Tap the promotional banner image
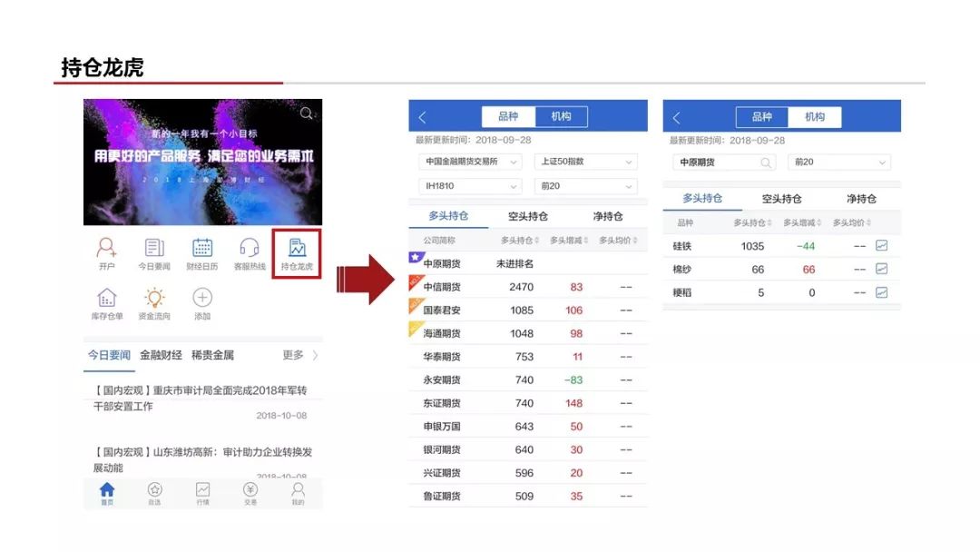The height and width of the screenshot is (552, 980). point(202,162)
